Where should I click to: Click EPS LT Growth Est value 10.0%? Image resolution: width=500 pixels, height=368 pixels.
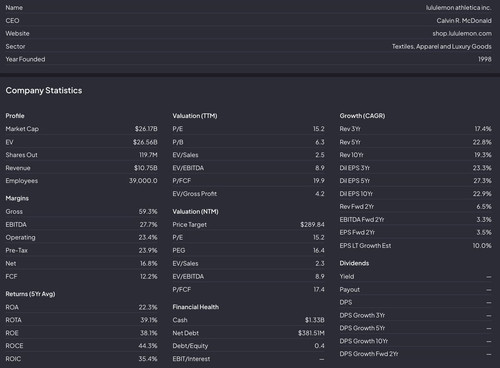coord(482,246)
